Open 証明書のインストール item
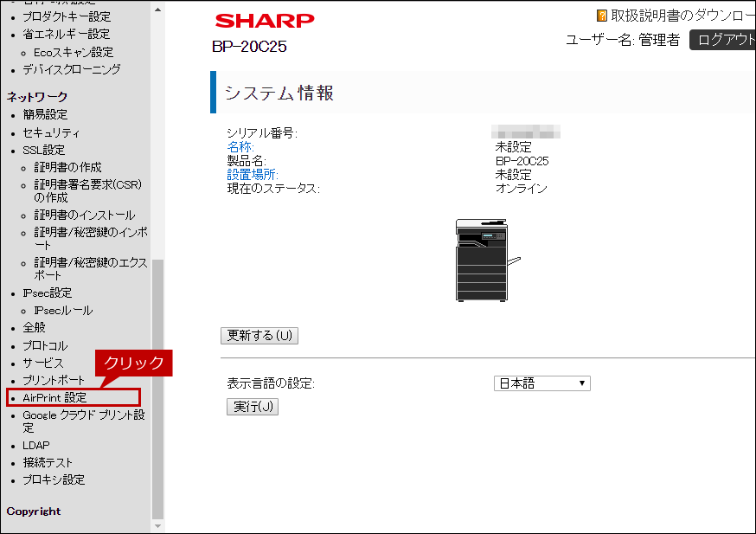 (x=85, y=215)
